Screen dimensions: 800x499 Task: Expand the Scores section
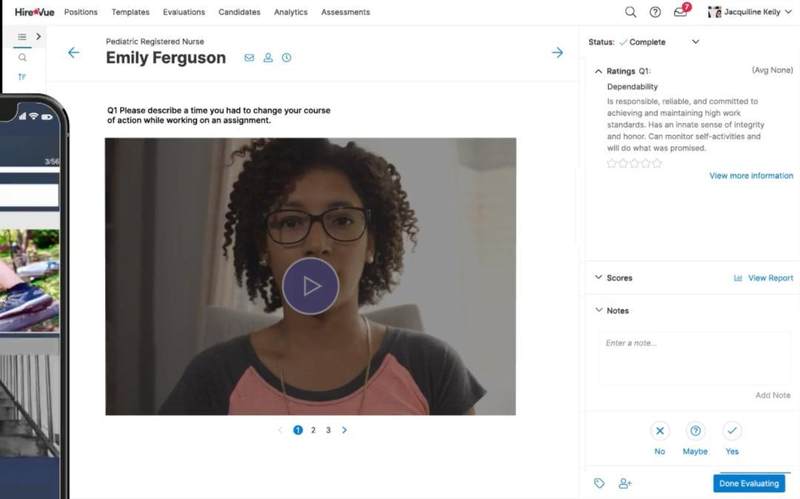(598, 278)
